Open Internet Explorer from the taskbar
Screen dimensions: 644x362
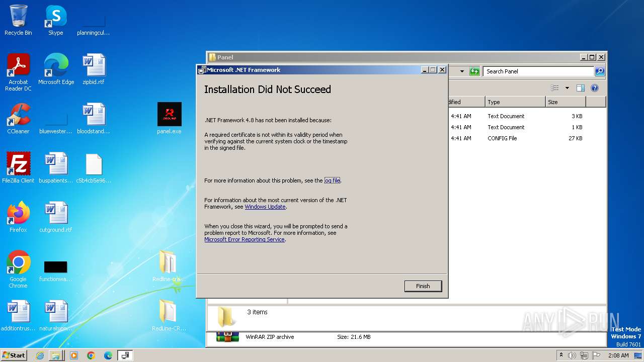40,355
